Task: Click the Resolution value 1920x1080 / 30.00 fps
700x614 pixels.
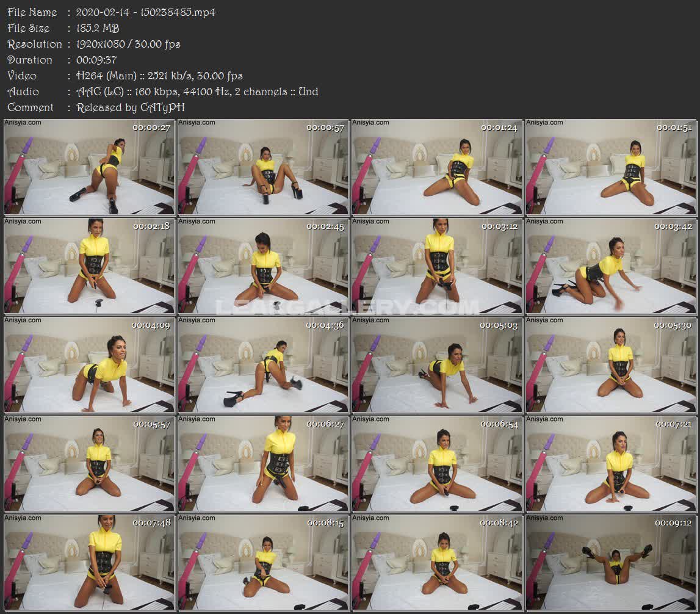Action: pyautogui.click(x=128, y=44)
